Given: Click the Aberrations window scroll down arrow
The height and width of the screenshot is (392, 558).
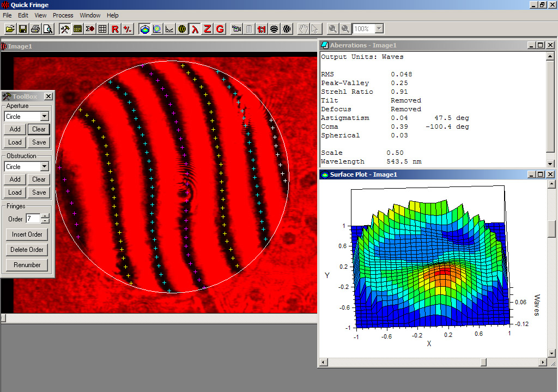Looking at the screenshot, I should 550,164.
